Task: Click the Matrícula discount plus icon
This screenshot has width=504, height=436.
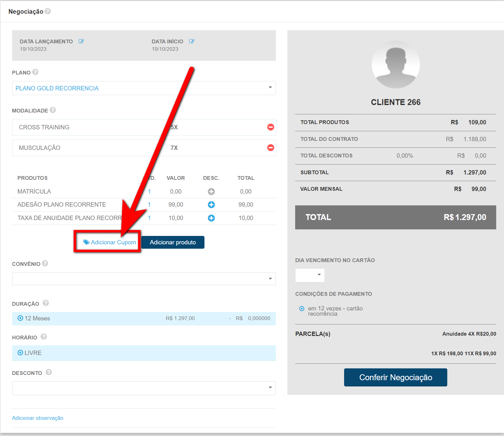Action: point(211,192)
